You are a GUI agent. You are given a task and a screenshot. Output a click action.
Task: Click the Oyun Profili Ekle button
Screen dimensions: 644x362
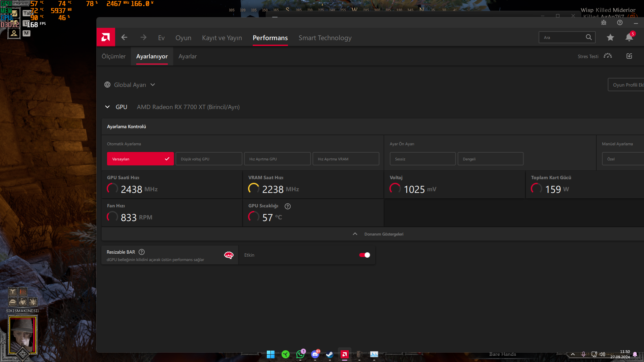pyautogui.click(x=626, y=85)
